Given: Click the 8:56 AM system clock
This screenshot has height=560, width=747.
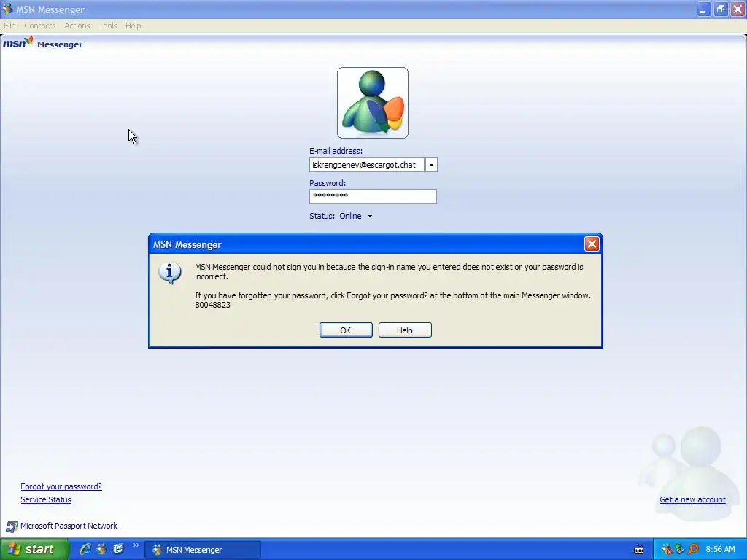Looking at the screenshot, I should click(720, 550).
